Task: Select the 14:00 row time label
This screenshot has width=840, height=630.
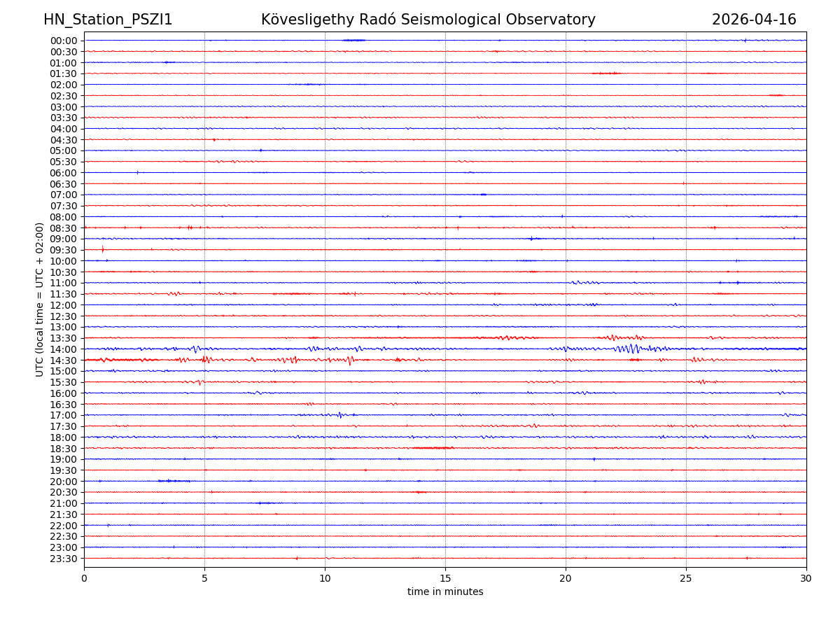Action: 64,349
